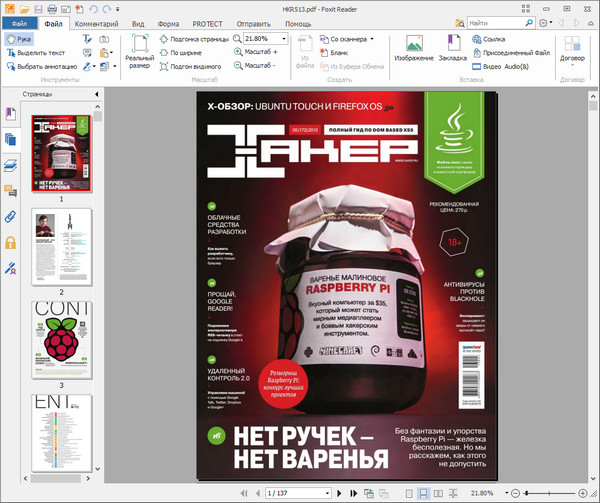Click the Save floppy icon

[38, 9]
